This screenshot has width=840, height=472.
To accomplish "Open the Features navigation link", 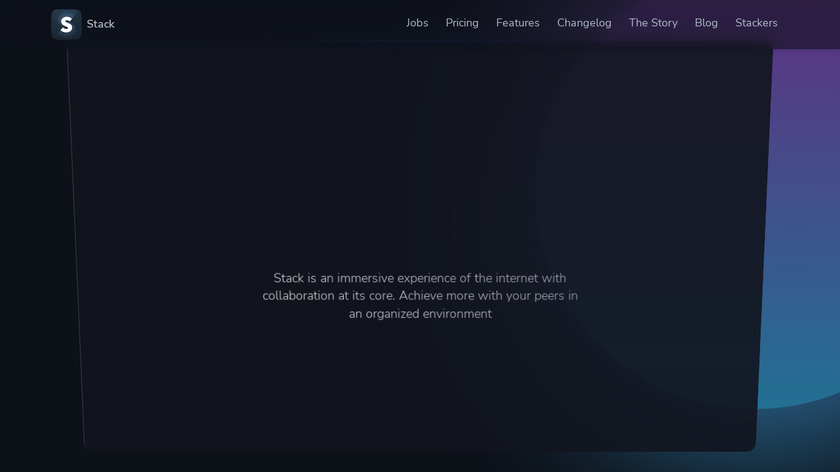I will pyautogui.click(x=518, y=23).
